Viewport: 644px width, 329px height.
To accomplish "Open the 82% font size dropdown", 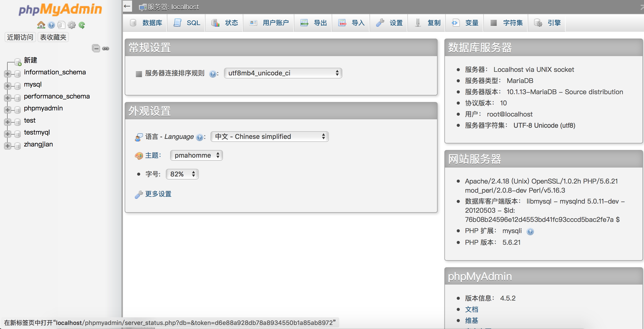I will tap(182, 174).
